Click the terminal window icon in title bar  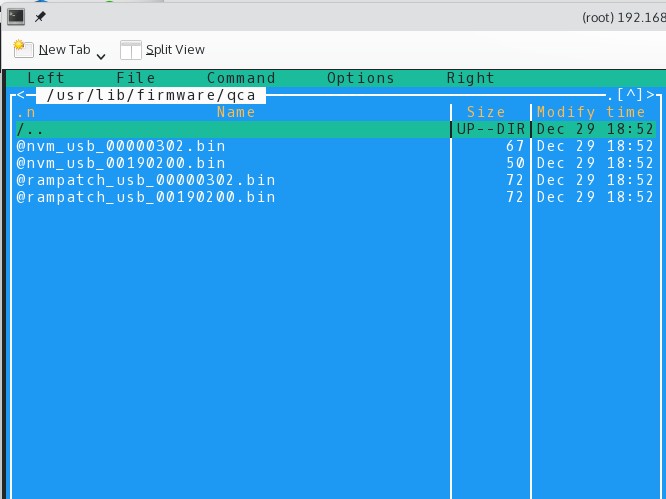16,16
